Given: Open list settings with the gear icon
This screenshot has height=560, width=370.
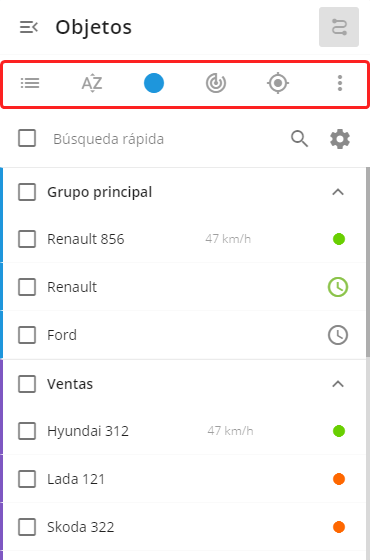Looking at the screenshot, I should click(340, 139).
